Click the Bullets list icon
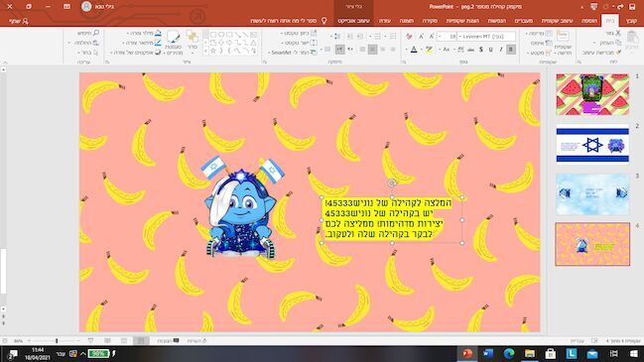Image resolution: width=644 pixels, height=362 pixels. point(393,37)
